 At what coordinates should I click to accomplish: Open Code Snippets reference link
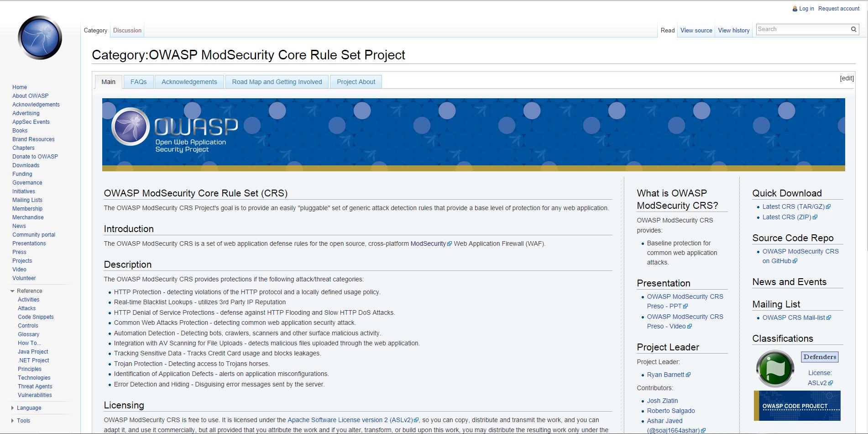click(x=36, y=317)
